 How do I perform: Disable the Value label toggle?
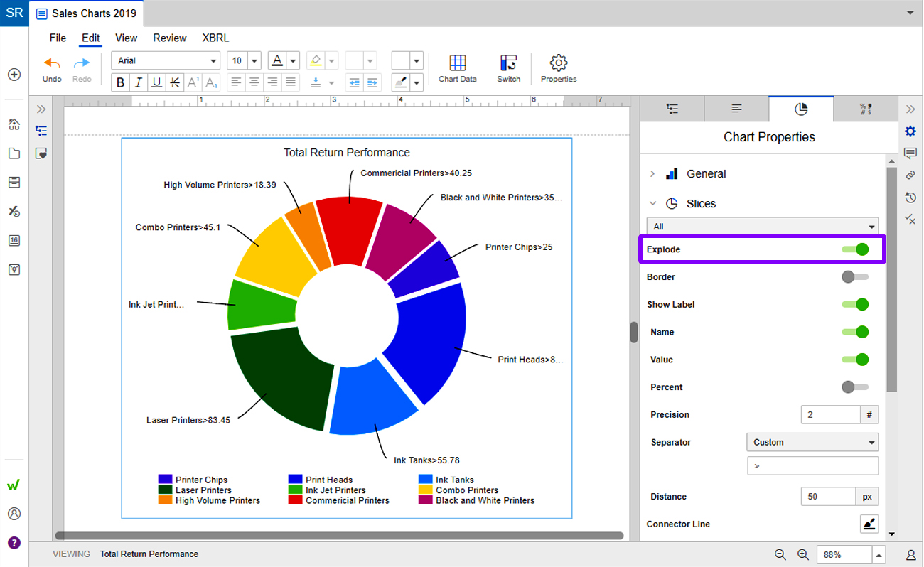pos(855,360)
